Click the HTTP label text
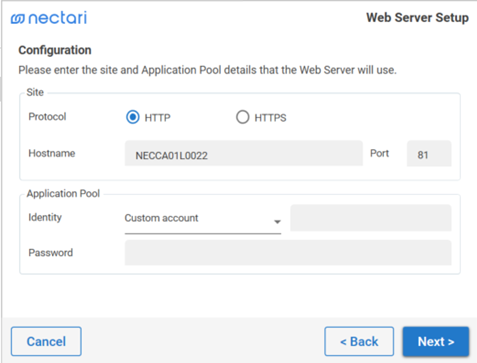 coord(157,118)
